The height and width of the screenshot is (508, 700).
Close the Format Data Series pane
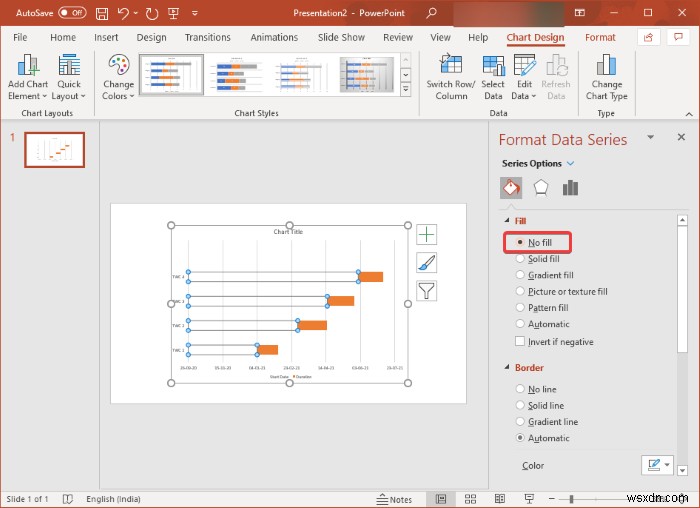tap(681, 137)
